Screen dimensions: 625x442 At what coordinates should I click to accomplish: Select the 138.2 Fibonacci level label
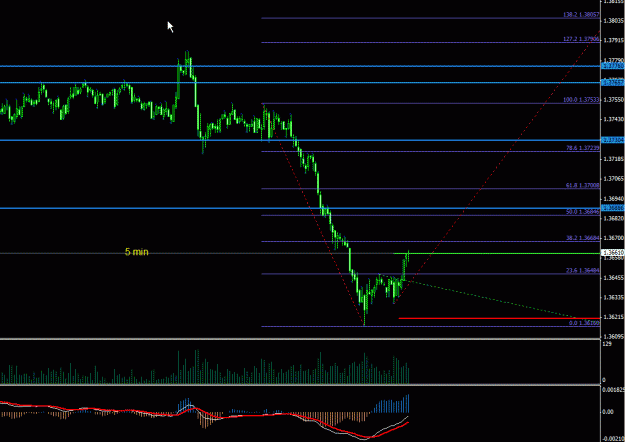click(581, 15)
